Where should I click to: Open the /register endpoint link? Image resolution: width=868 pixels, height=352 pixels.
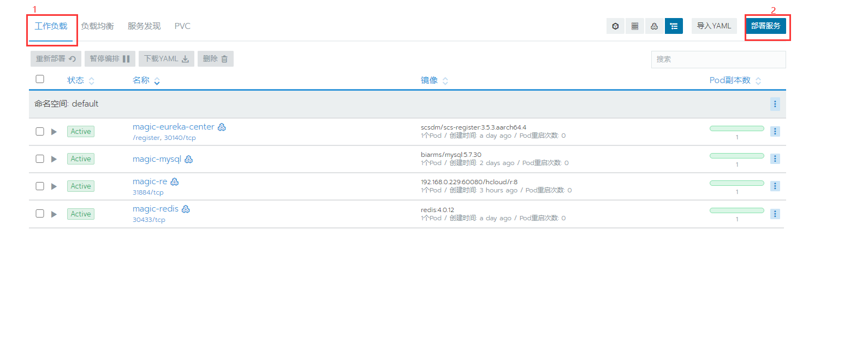pos(146,138)
